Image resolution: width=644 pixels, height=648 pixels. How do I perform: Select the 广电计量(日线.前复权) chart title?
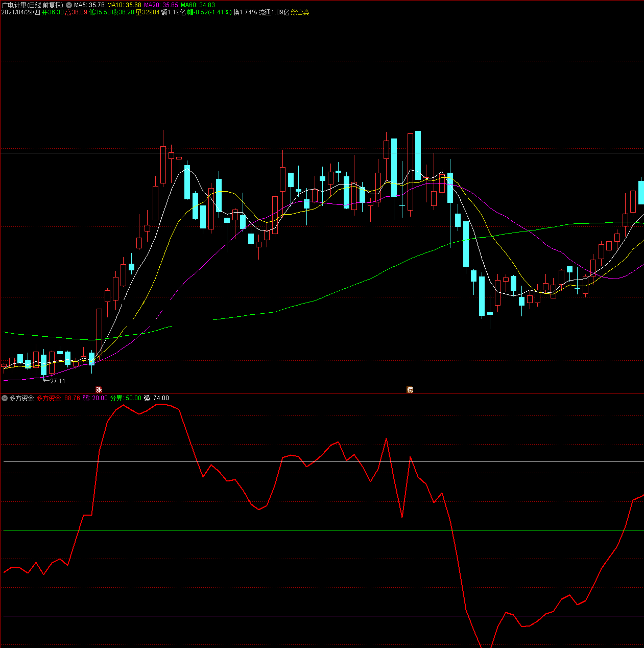click(32, 5)
